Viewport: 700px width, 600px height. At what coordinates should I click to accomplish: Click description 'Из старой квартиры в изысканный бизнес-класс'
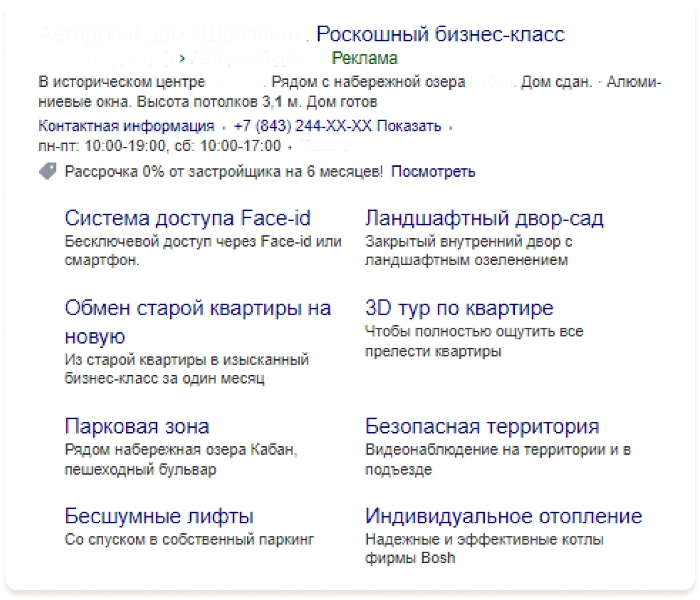pos(187,369)
